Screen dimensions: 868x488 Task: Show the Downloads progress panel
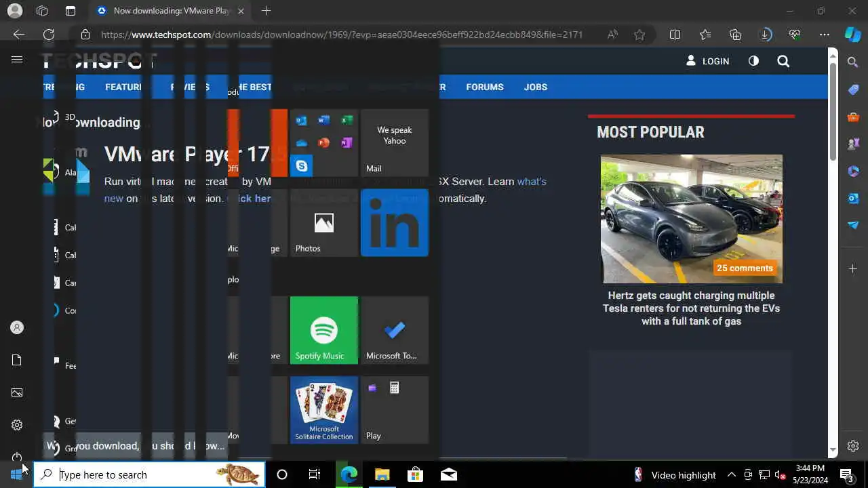click(766, 35)
